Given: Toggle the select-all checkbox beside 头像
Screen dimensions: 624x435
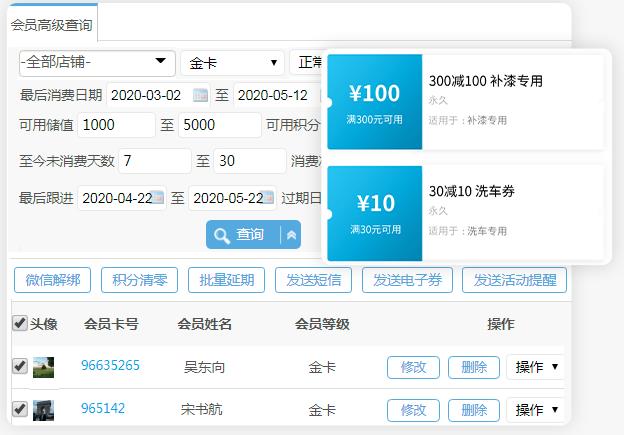Looking at the screenshot, I should click(x=20, y=323).
